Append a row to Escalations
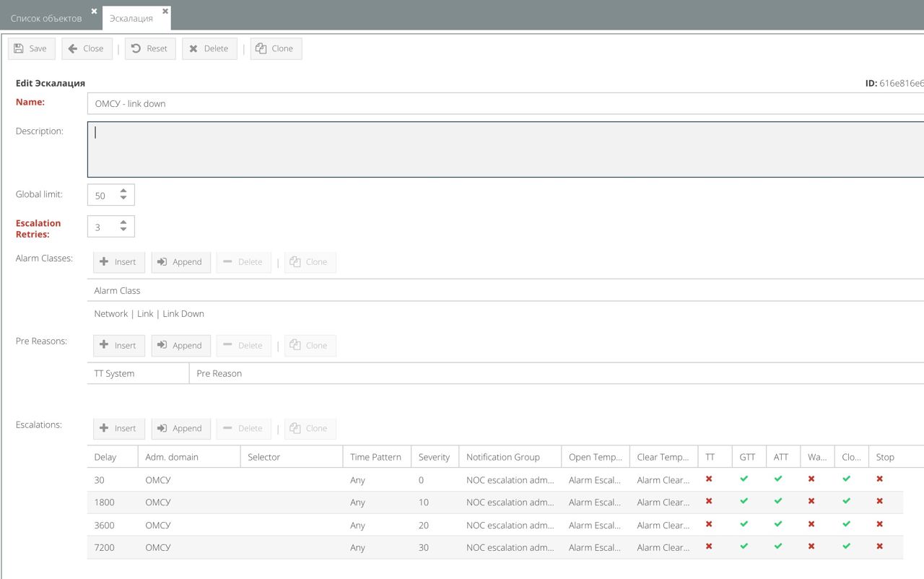 181,428
